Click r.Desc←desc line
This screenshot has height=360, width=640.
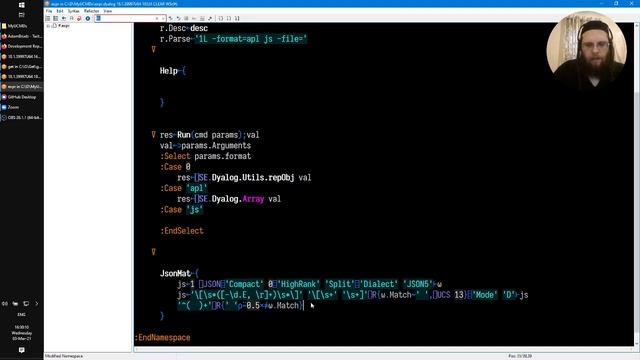(x=184, y=28)
